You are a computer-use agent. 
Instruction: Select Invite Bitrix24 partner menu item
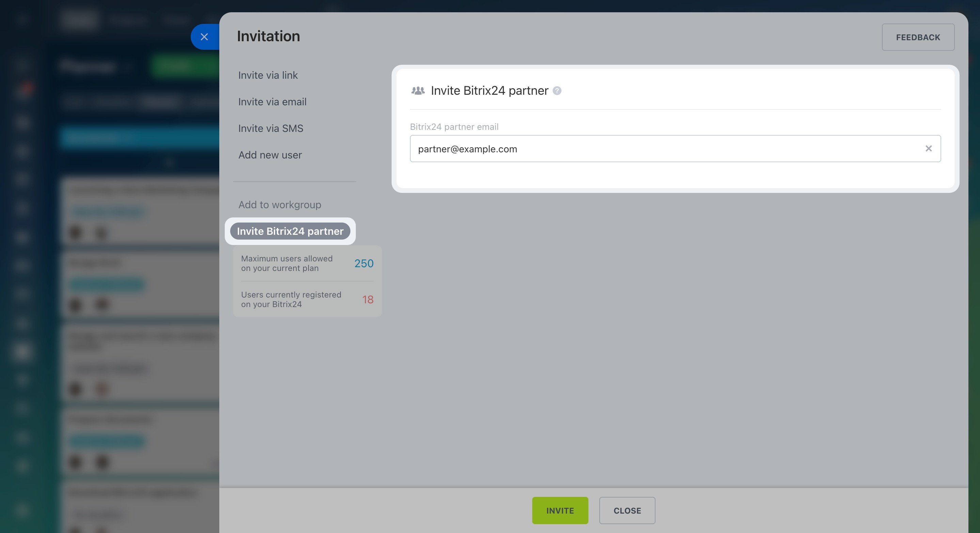click(x=290, y=231)
